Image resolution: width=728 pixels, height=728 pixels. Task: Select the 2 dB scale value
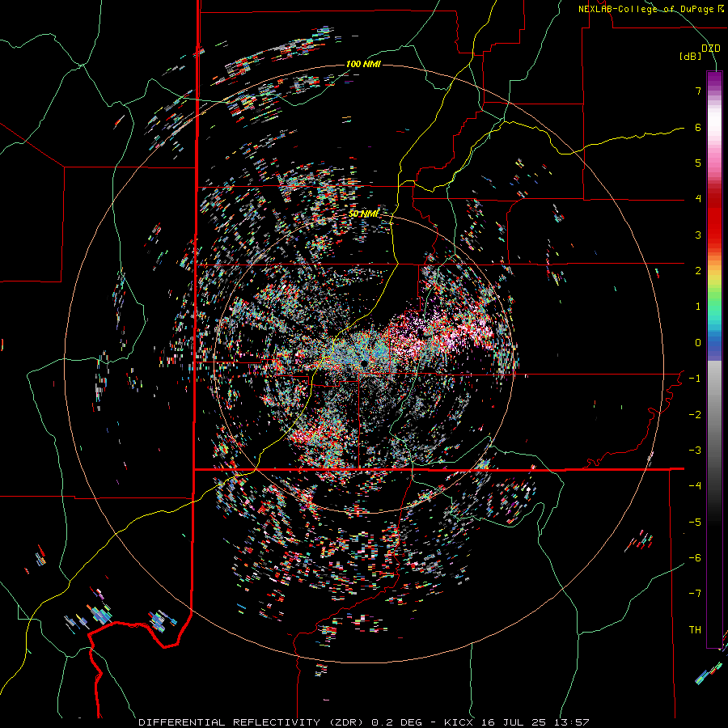(698, 271)
